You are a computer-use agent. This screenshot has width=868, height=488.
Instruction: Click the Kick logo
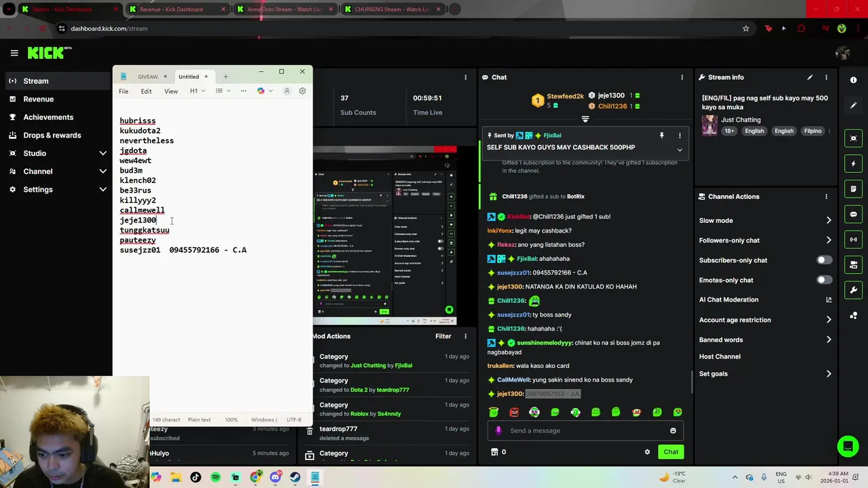click(49, 53)
